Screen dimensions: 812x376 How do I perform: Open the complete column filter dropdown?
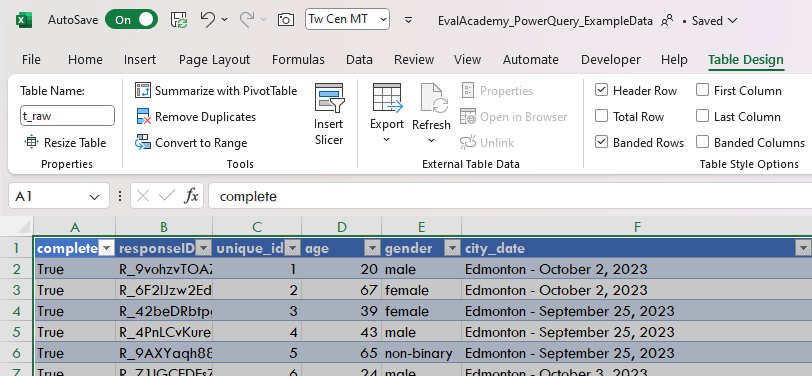tap(106, 249)
